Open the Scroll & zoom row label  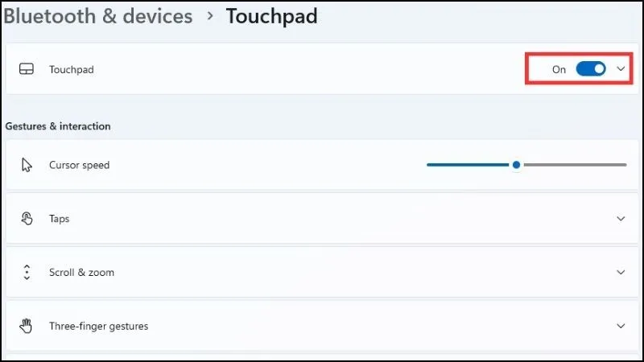tap(81, 273)
